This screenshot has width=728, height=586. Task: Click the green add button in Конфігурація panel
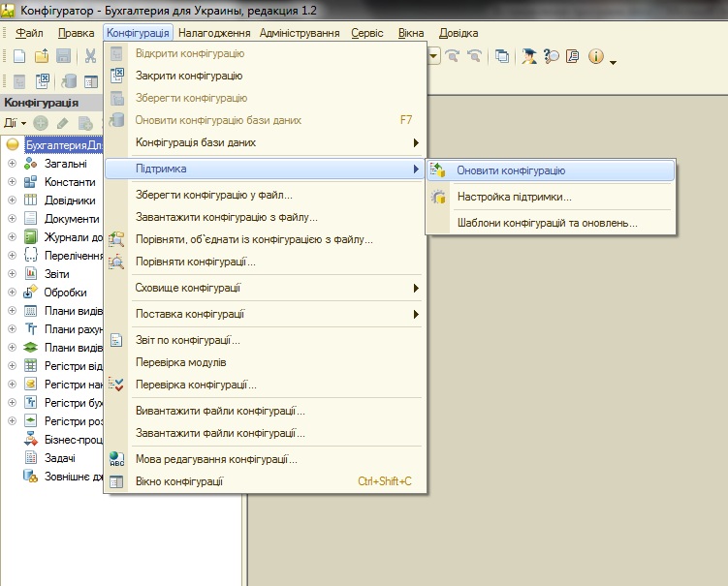point(41,123)
